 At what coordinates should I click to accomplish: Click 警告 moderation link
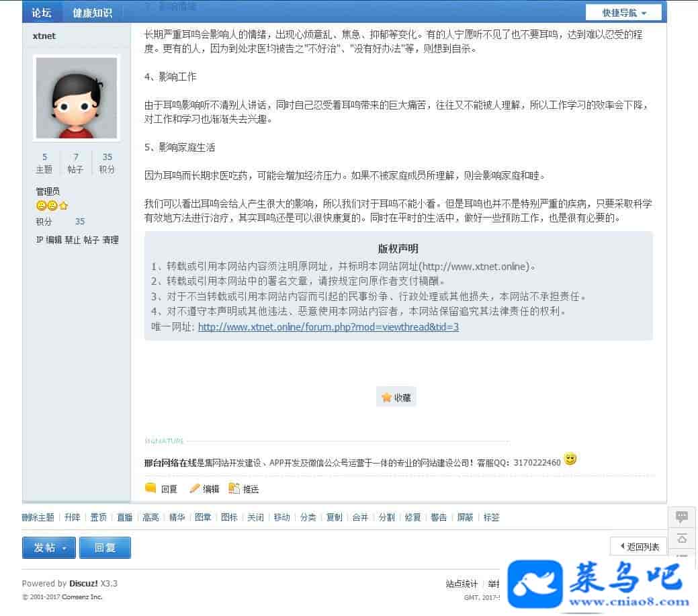(439, 517)
